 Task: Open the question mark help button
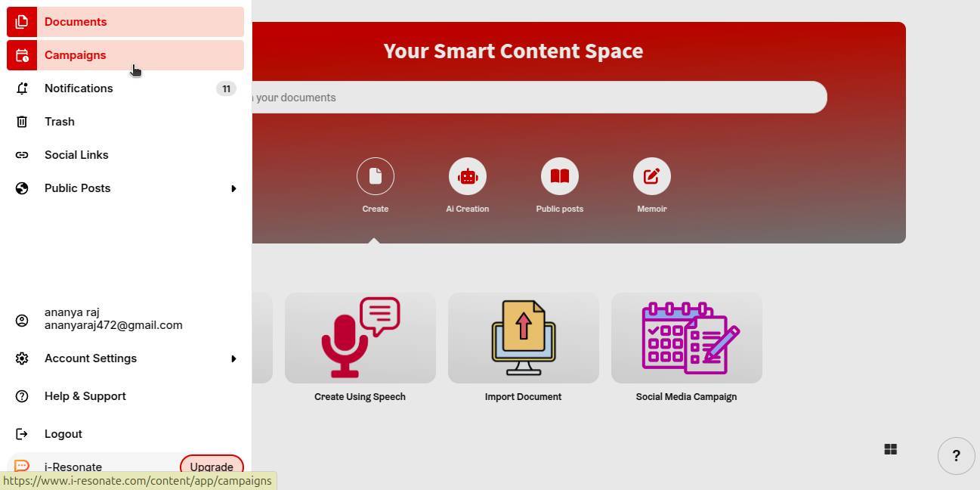[956, 455]
